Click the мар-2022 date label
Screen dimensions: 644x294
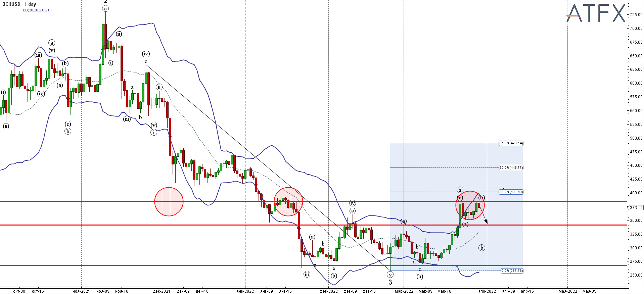tap(404, 291)
